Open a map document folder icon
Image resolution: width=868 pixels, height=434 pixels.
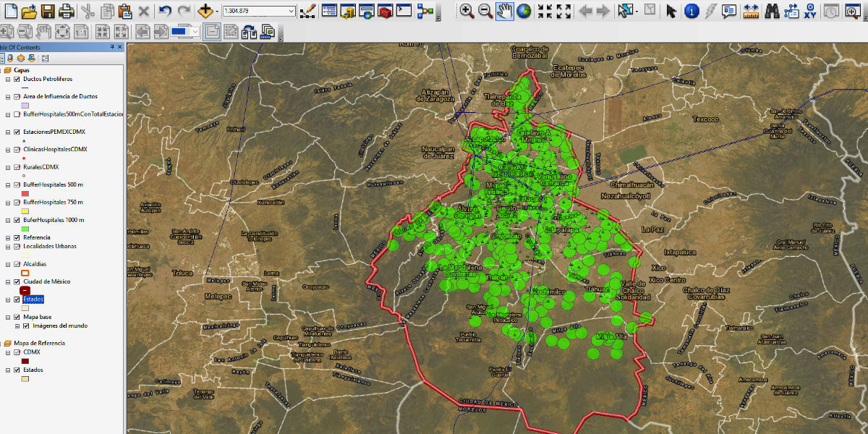(29, 11)
